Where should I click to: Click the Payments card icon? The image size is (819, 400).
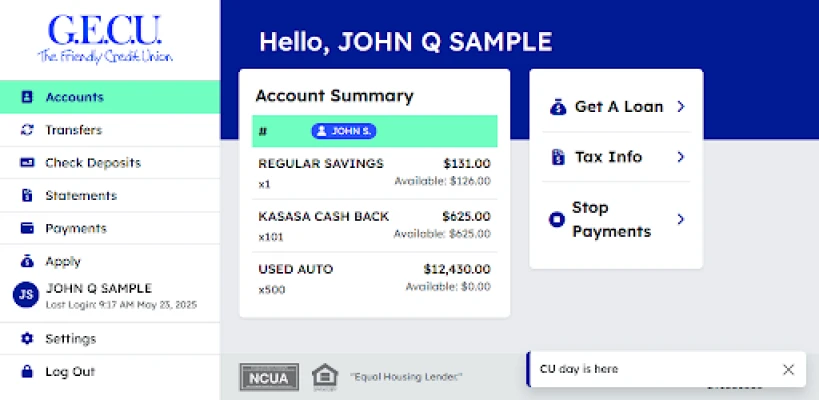pyautogui.click(x=27, y=228)
